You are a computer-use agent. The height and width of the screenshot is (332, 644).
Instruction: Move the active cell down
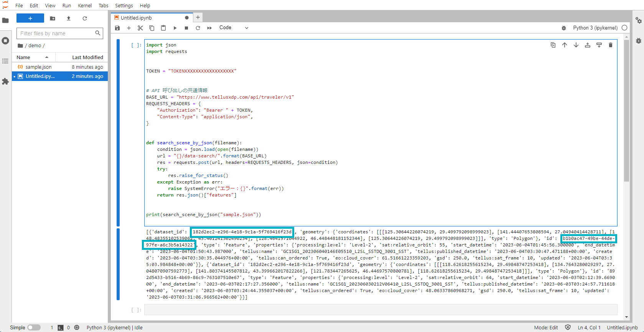pos(576,45)
